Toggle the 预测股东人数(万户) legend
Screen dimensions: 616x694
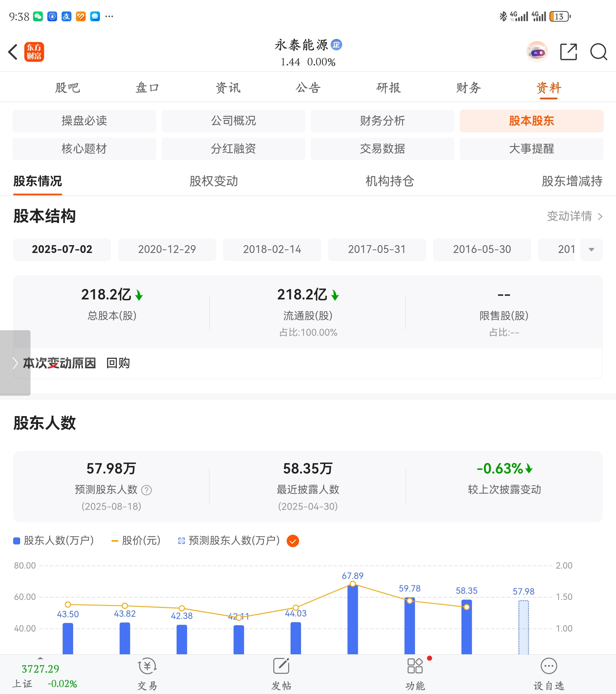point(229,541)
